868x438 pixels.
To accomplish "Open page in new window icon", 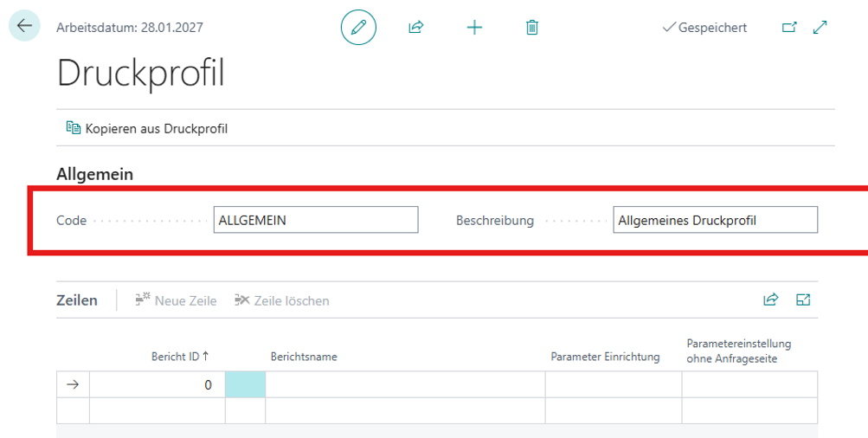I will coord(788,27).
